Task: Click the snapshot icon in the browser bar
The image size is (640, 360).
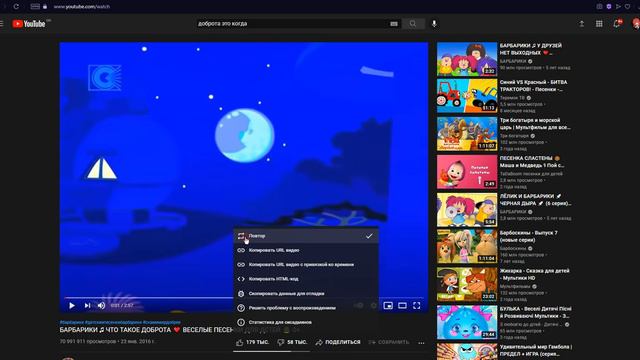Action: [599, 7]
